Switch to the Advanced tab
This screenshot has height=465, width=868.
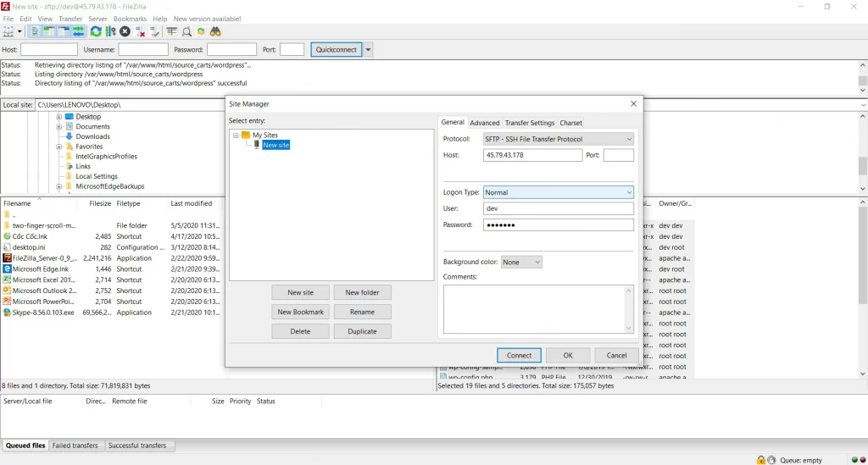484,123
